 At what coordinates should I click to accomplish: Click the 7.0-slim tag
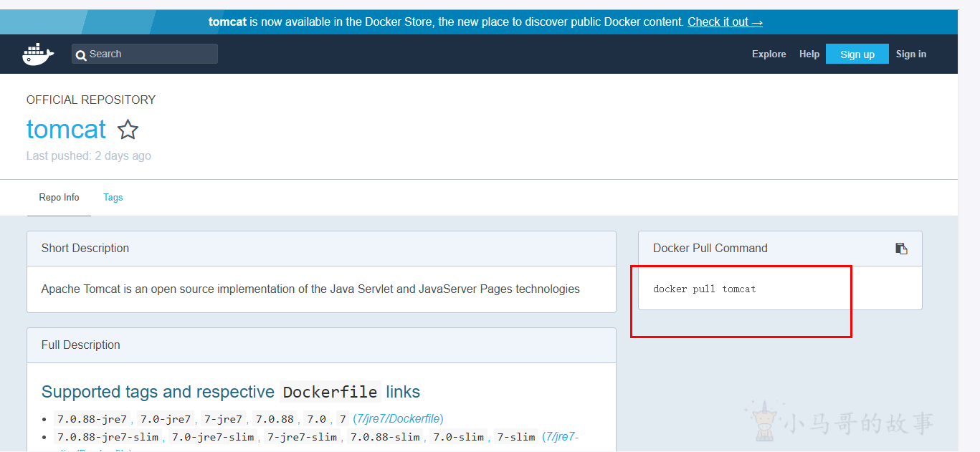point(459,436)
